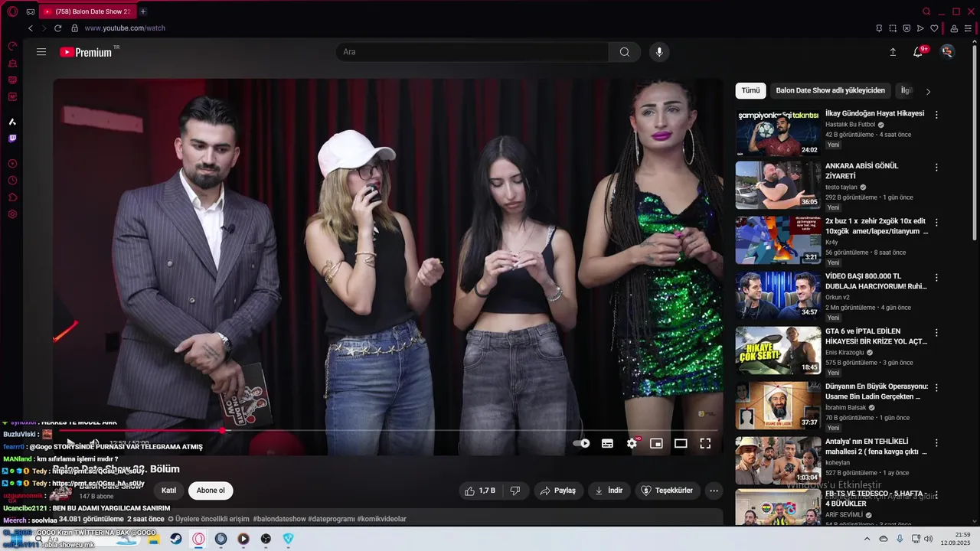980x551 pixels.
Task: Open 'GTA 6 ve İPTAL EDİLEN HİKAYESİ' title
Action: point(876,336)
